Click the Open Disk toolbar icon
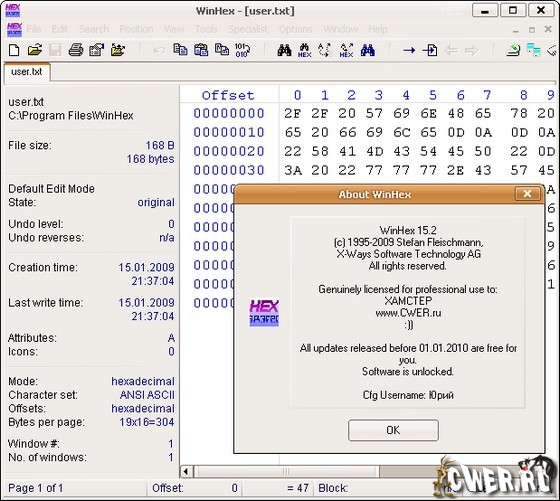The height and width of the screenshot is (501, 560). pos(513,50)
